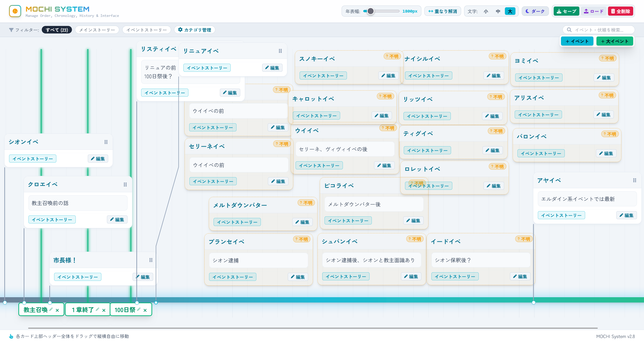Click the drag handle on アヤイベ card
644x342 pixels.
click(x=635, y=180)
